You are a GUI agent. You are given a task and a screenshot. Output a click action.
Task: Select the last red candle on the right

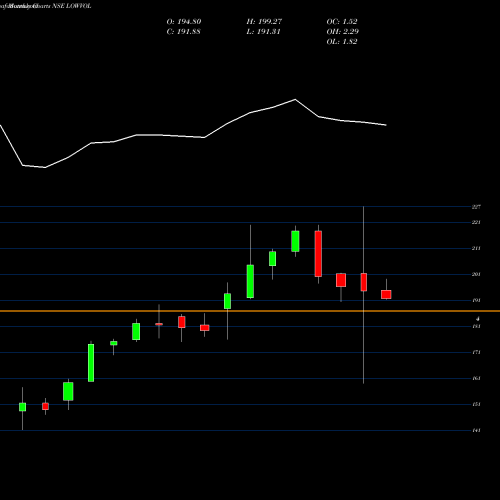pos(386,294)
